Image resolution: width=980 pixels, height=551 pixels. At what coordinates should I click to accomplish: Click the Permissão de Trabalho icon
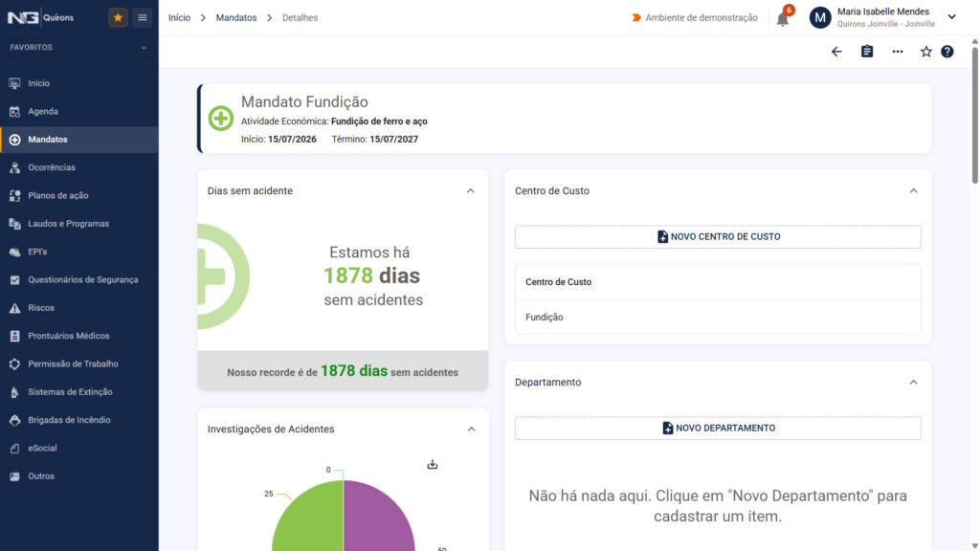click(x=15, y=364)
